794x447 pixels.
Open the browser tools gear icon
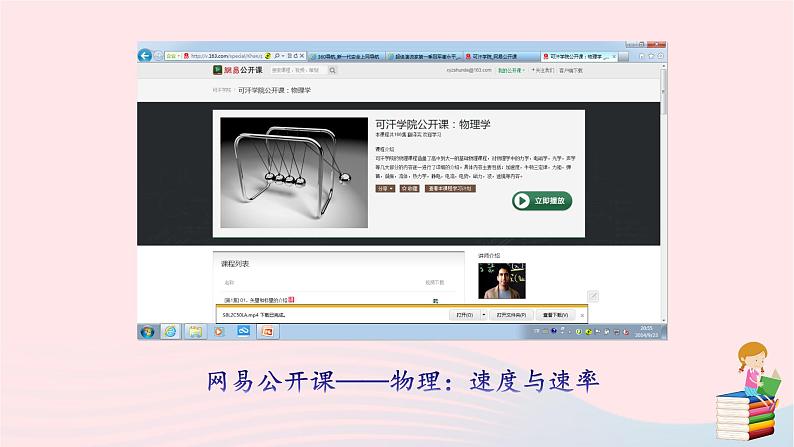pos(660,56)
